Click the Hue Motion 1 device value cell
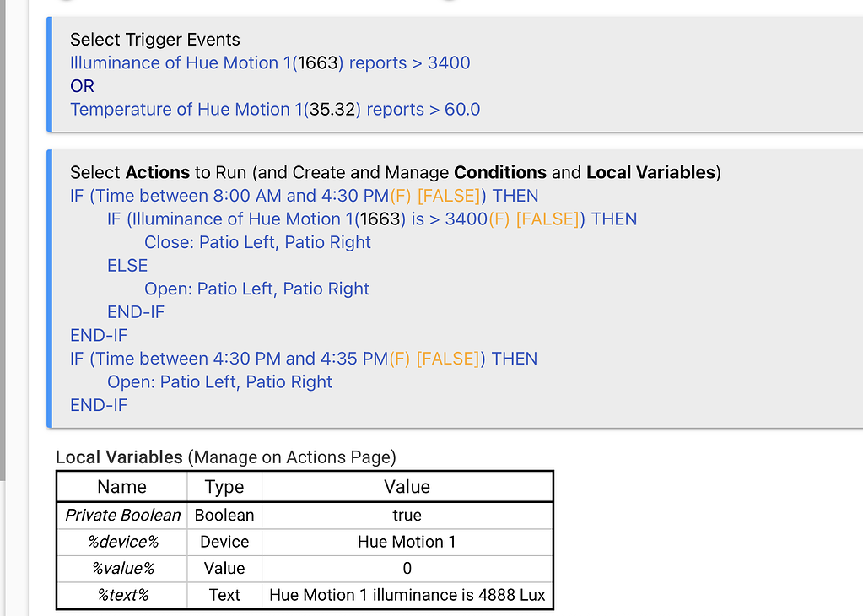 pos(407,542)
